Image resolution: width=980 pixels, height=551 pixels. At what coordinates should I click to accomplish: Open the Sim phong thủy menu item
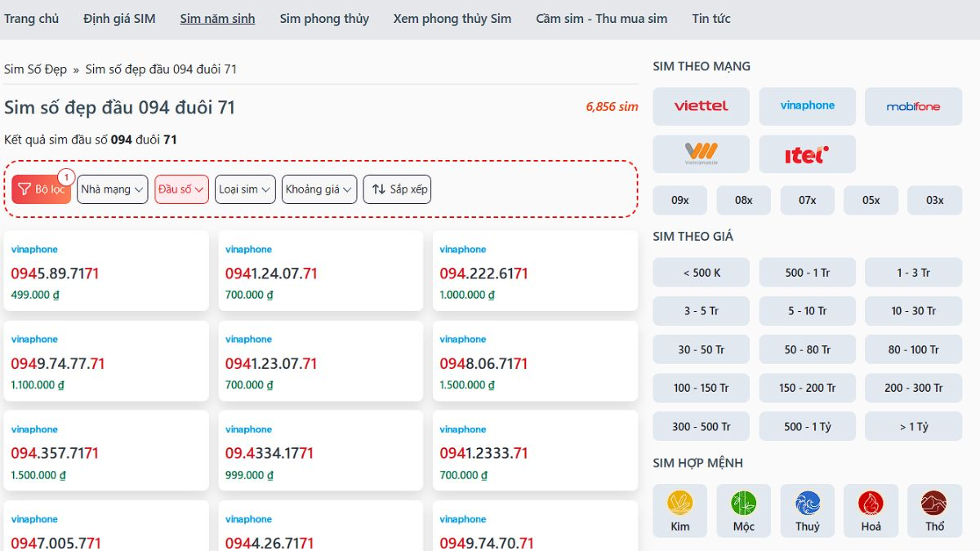(x=324, y=19)
